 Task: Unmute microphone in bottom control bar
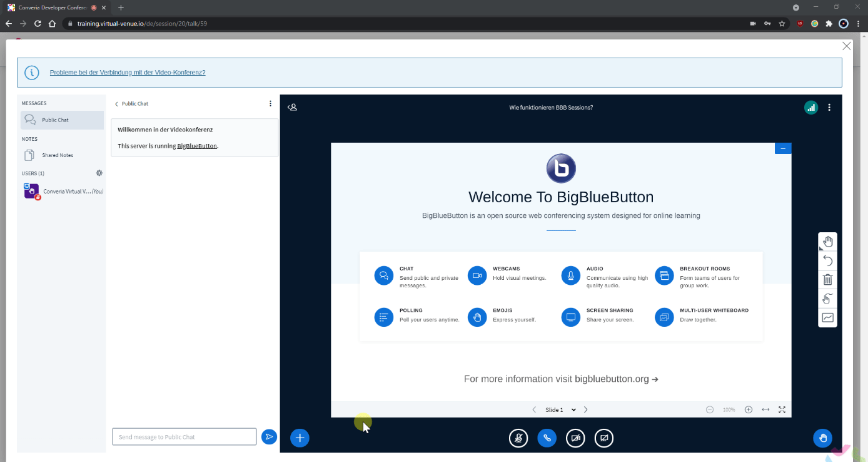pos(518,438)
